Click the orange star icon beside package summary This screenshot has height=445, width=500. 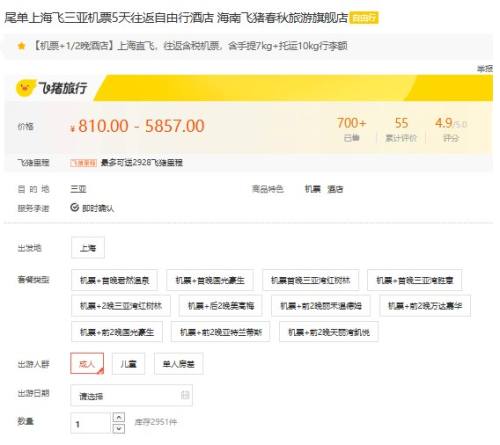tap(21, 46)
